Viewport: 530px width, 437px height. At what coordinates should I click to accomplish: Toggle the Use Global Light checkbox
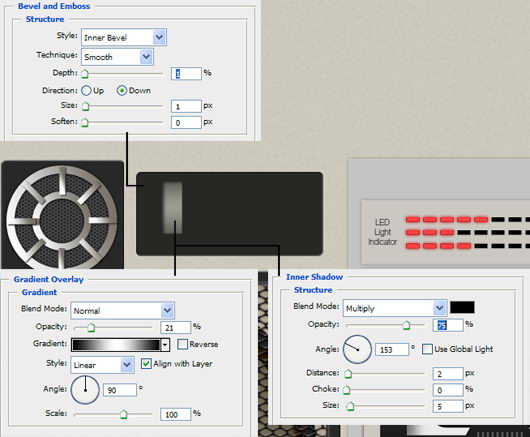428,349
